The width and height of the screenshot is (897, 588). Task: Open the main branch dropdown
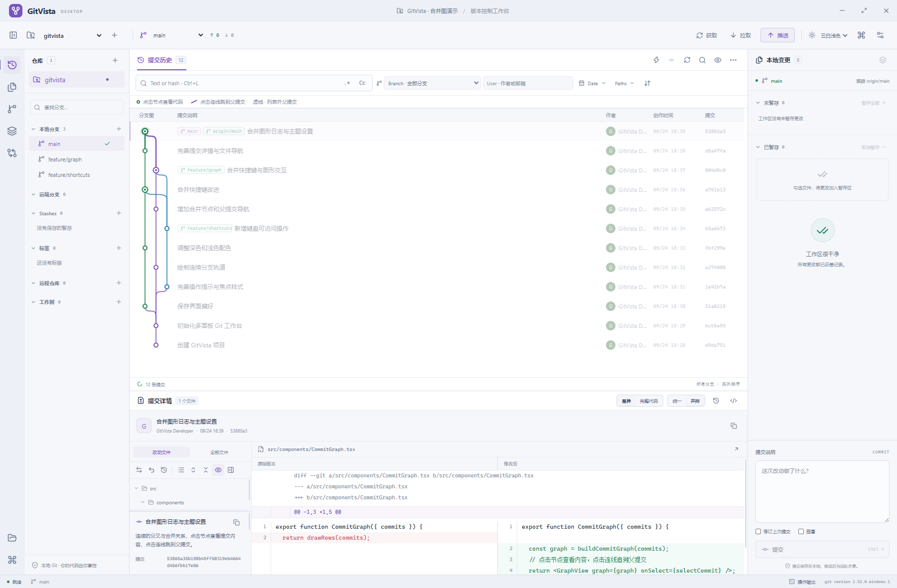pyautogui.click(x=178, y=35)
